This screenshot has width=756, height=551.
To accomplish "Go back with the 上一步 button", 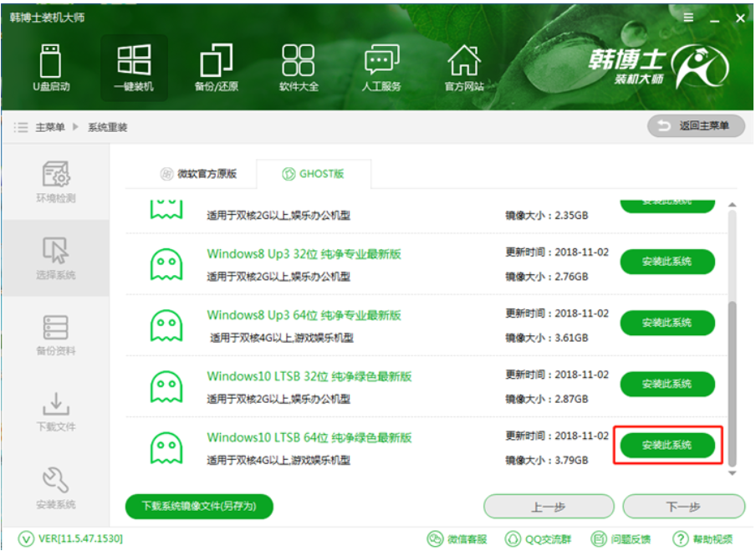I will point(549,507).
